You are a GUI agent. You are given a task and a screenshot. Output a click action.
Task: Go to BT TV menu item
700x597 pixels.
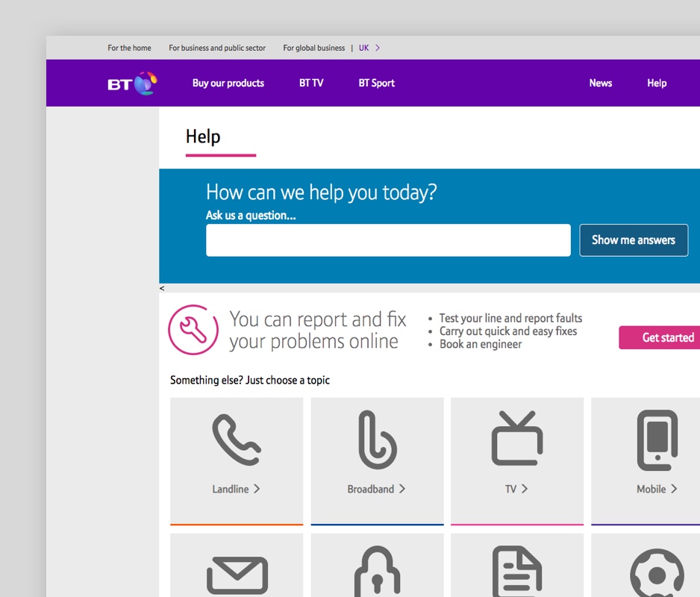pos(311,84)
